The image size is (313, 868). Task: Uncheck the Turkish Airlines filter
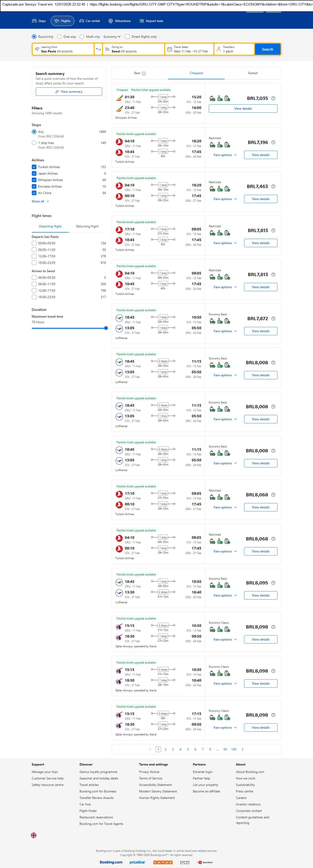pos(34,167)
